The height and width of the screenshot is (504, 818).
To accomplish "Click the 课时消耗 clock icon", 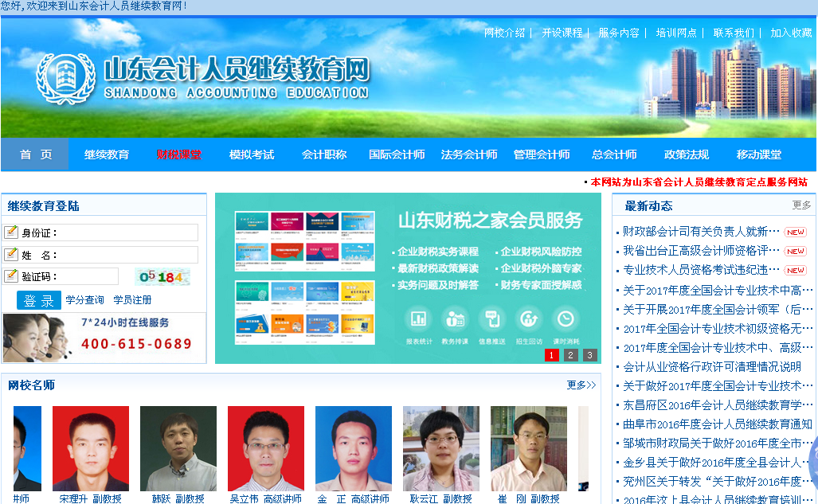I will (x=566, y=319).
